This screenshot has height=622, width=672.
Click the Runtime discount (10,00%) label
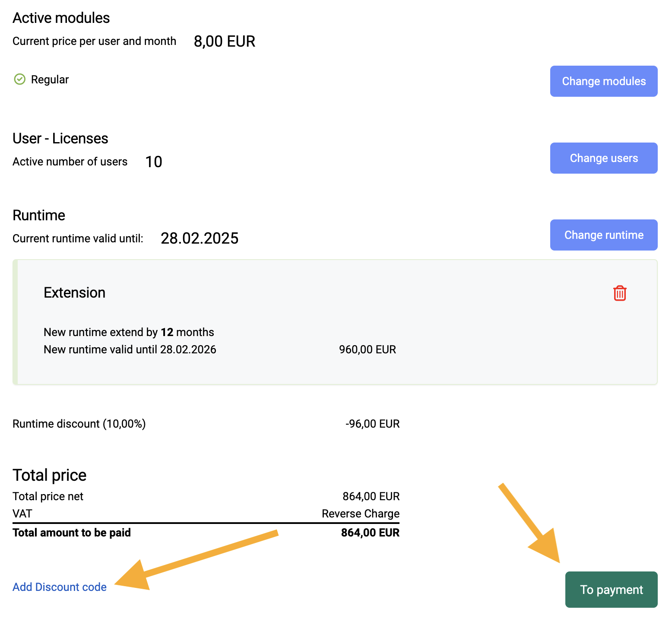click(x=79, y=424)
